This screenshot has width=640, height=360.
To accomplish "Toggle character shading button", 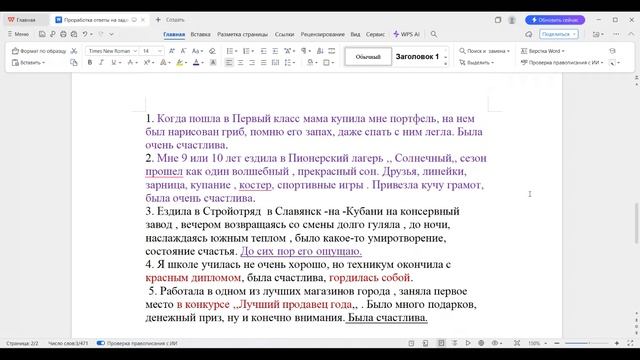I will pos(213,62).
